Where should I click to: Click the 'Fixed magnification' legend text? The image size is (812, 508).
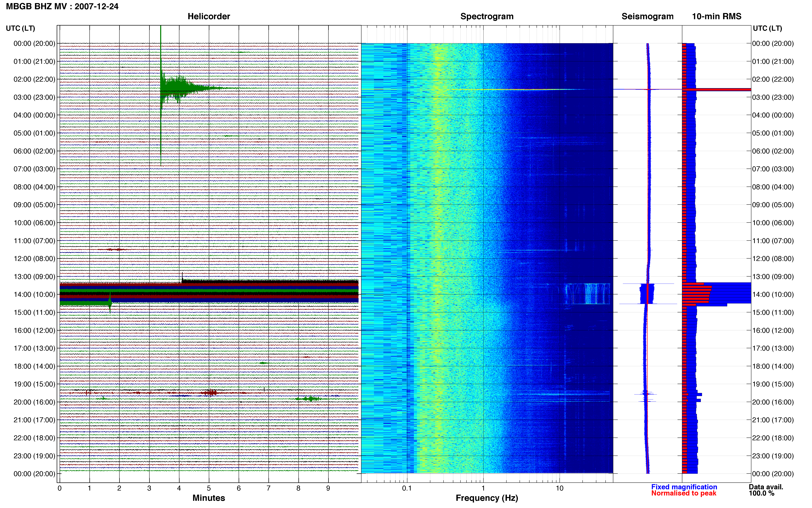tap(684, 487)
